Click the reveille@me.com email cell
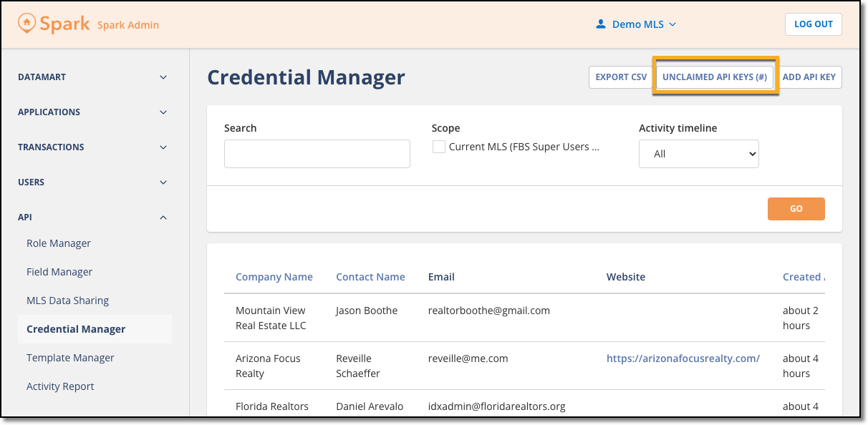 (x=468, y=358)
